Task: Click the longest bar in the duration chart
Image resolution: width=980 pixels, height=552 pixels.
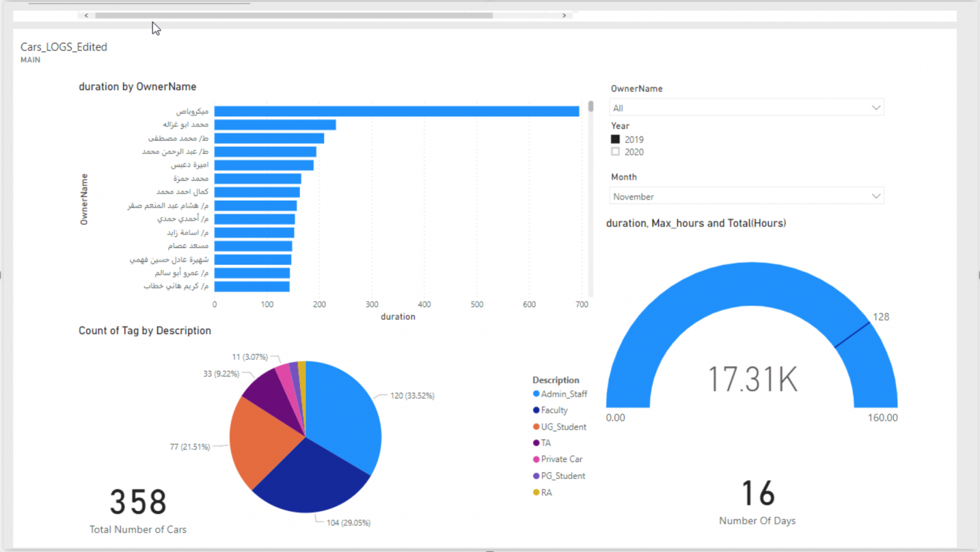Action: (396, 111)
